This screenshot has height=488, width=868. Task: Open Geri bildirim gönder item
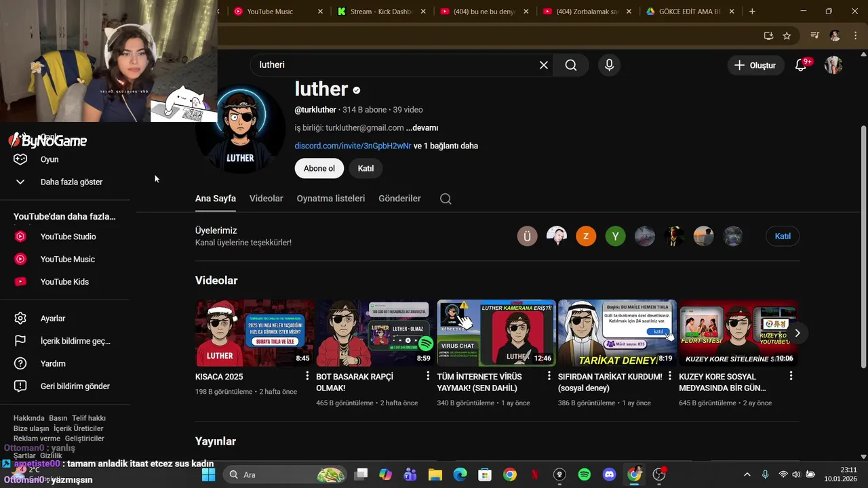64,386
